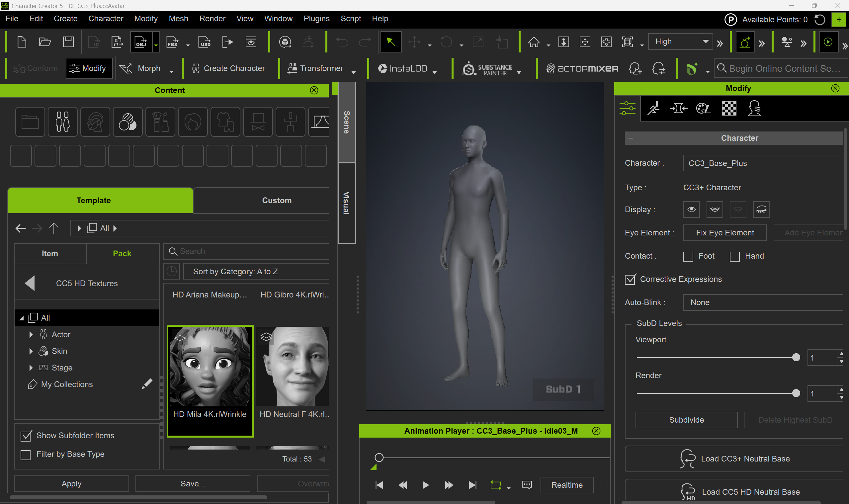849x504 pixels.
Task: Open the Auto-Blink None dropdown
Action: click(x=763, y=302)
